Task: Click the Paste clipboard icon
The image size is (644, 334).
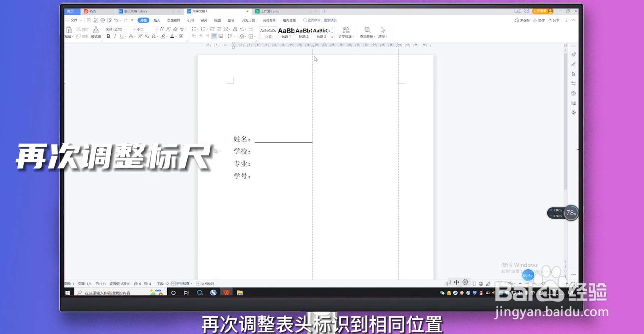Action: click(69, 30)
